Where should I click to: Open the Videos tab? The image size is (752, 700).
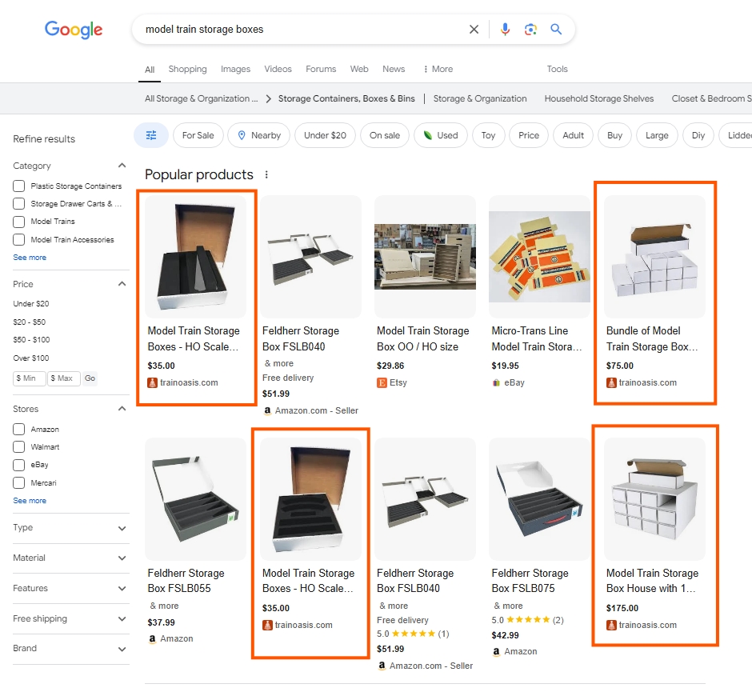pyautogui.click(x=278, y=69)
